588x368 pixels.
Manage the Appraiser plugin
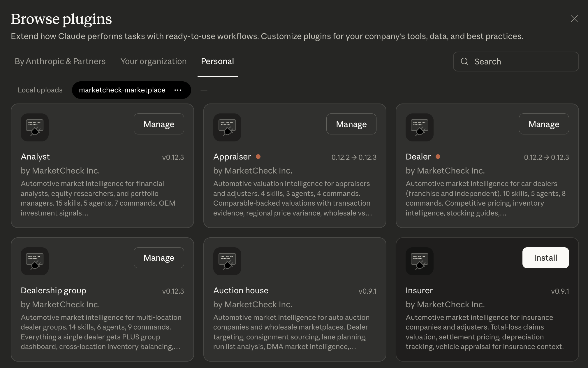pyautogui.click(x=351, y=124)
